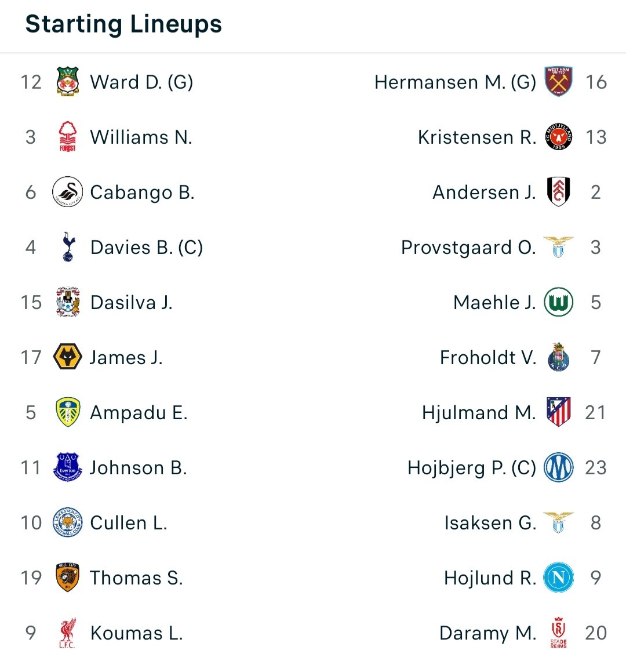Viewport: 626px width, 672px height.
Task: Click the Stade Reims badge
Action: click(x=558, y=633)
